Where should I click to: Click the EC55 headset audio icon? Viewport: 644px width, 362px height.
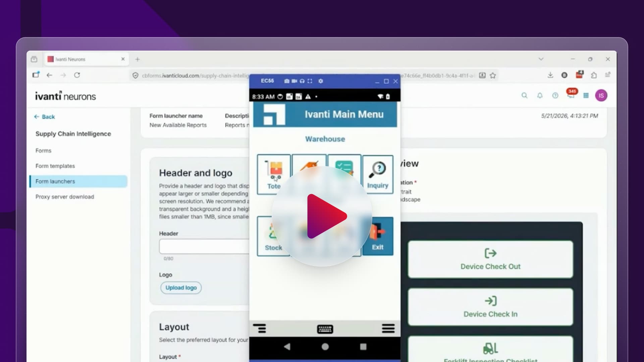(302, 81)
